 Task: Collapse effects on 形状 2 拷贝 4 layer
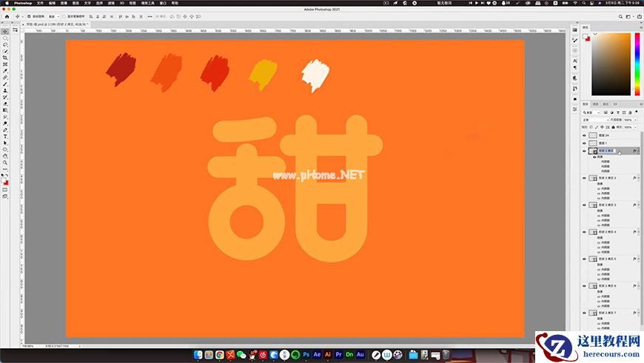coord(638,232)
